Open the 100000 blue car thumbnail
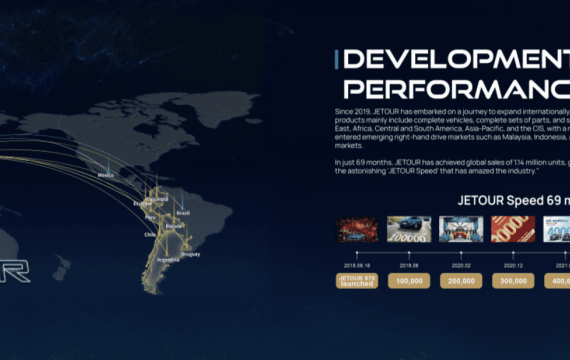The height and width of the screenshot is (360, 570). (409, 229)
